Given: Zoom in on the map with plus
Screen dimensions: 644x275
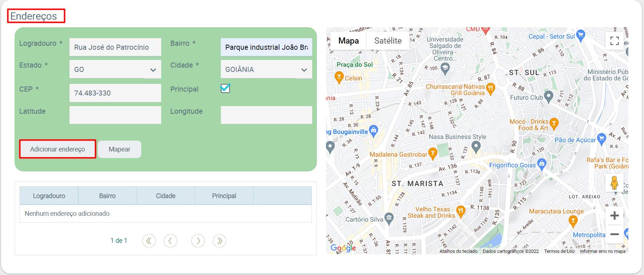Looking at the screenshot, I should pos(615,215).
